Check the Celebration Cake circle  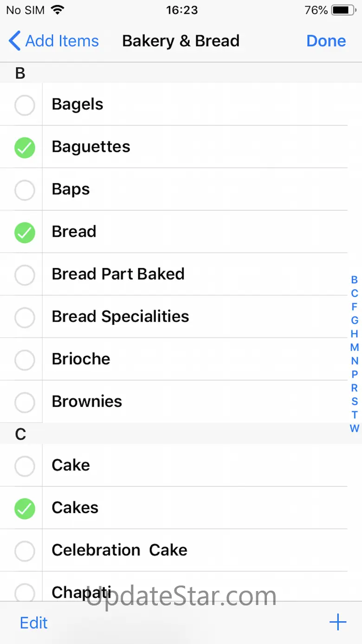point(25,552)
